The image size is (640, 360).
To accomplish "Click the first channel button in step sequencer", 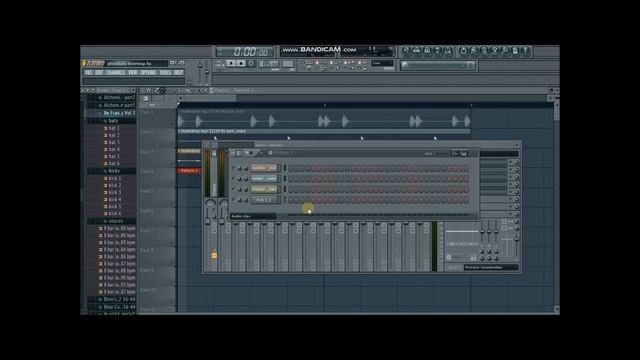I will click(x=264, y=168).
